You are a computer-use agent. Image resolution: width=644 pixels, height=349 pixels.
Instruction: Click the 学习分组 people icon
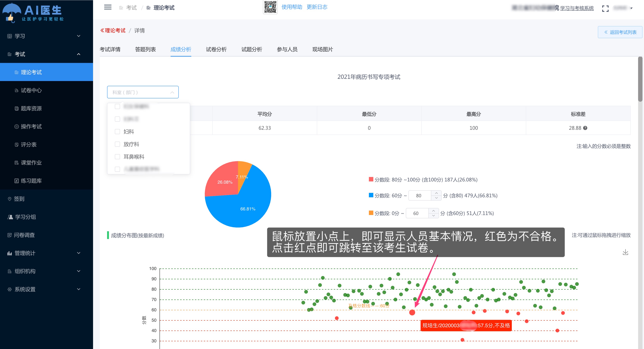(x=10, y=217)
